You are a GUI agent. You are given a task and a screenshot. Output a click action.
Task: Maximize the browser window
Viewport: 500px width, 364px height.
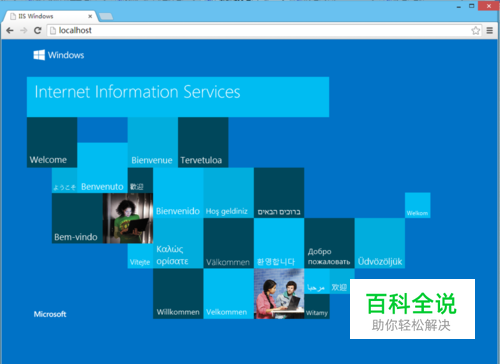point(471,6)
